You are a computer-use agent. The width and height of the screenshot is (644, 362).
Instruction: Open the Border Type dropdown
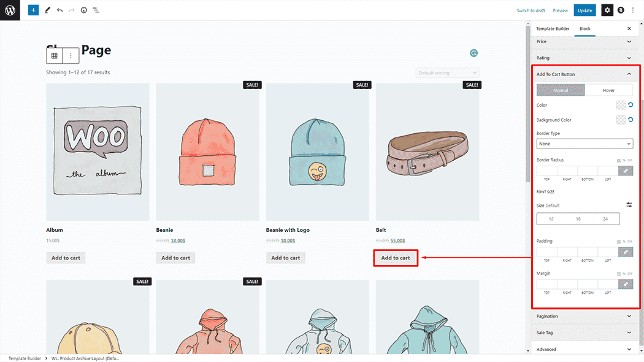point(584,144)
